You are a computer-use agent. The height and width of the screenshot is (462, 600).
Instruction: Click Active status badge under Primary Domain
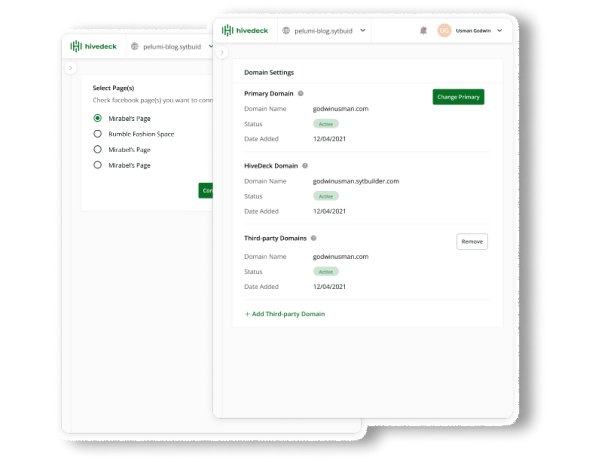coord(326,124)
